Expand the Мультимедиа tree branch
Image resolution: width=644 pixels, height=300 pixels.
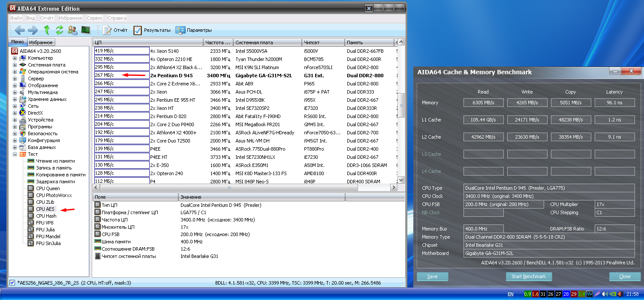[x=15, y=92]
